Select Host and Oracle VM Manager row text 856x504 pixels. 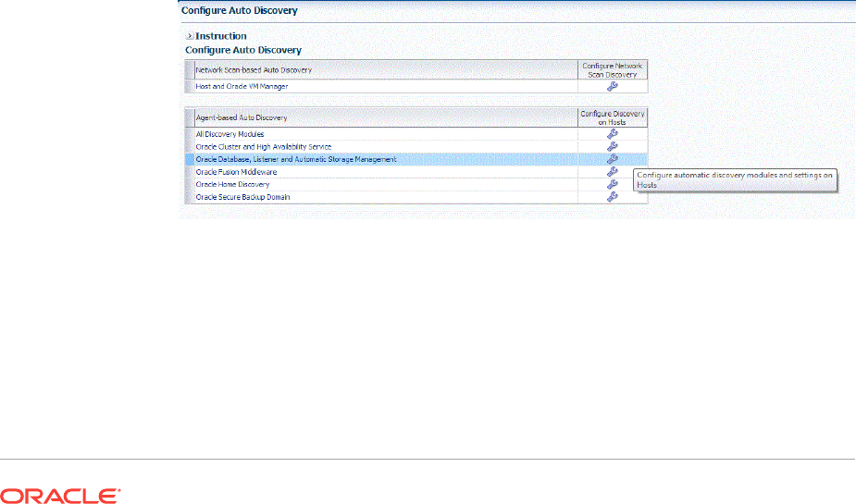(242, 86)
